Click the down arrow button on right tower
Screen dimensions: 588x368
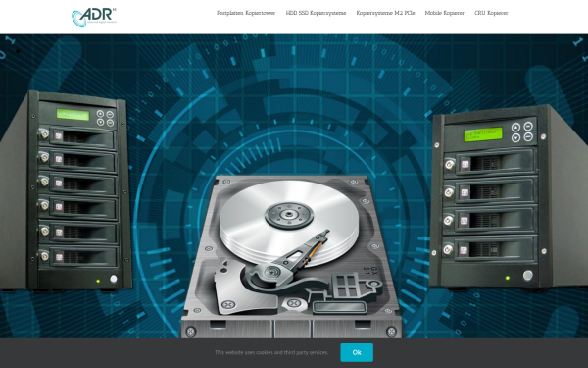(516, 138)
